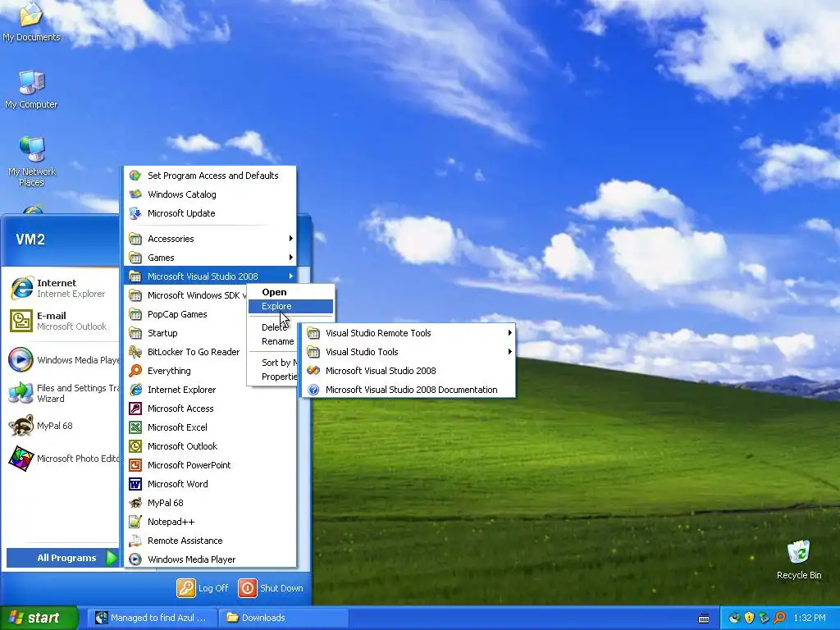
Task: Click Set Program Access and Defaults icon
Action: tap(135, 176)
